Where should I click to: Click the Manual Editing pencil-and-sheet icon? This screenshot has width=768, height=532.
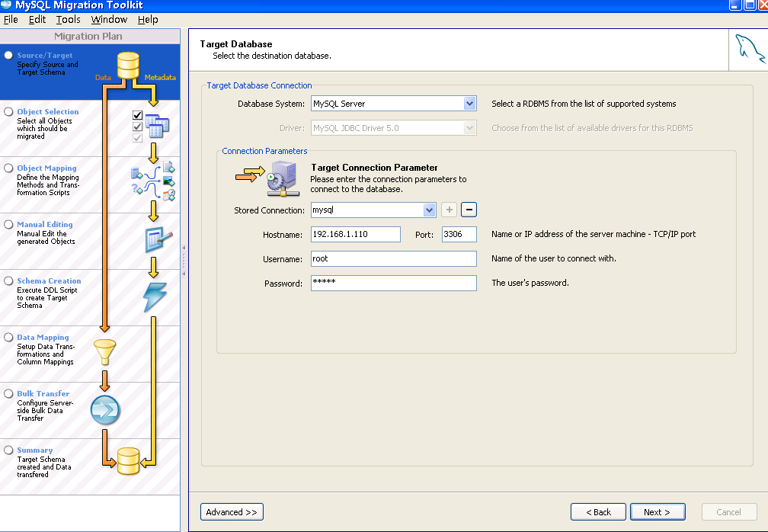tap(158, 239)
